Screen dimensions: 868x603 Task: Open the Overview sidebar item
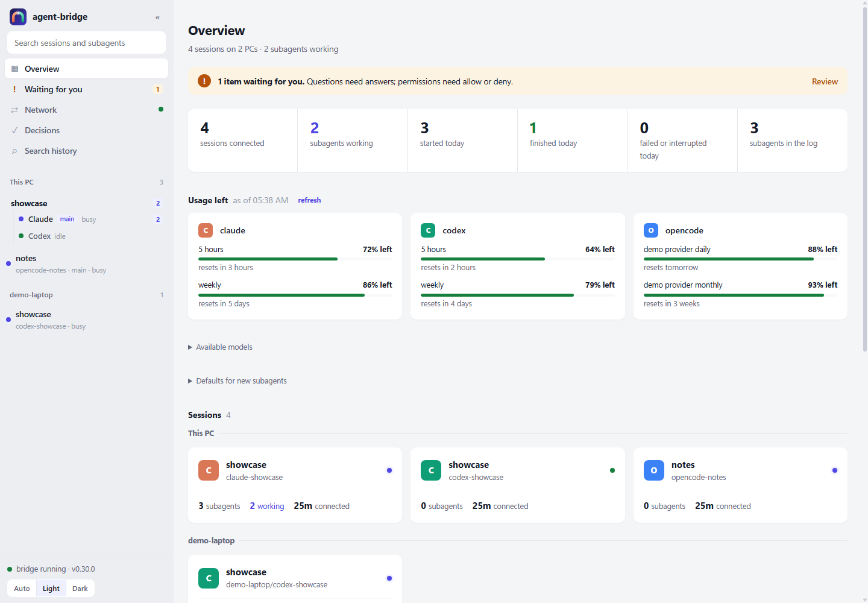[86, 69]
